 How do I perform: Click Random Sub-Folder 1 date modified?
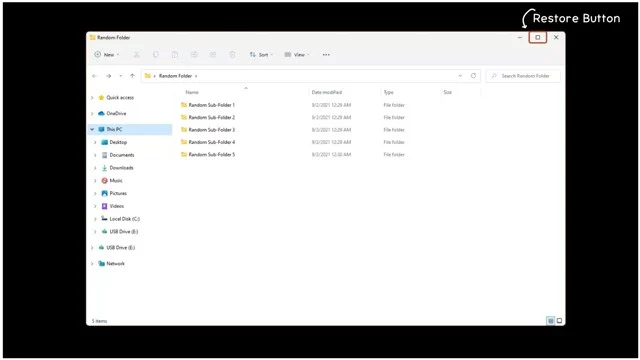331,105
